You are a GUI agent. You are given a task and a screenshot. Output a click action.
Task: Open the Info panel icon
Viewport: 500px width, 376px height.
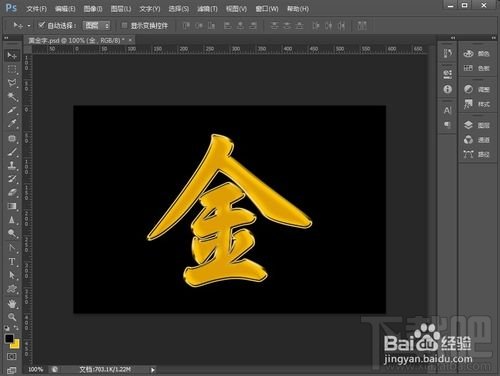[448, 89]
